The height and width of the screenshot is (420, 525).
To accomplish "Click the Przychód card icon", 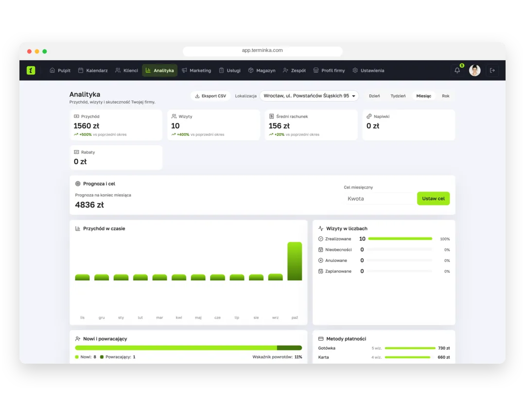I will [x=76, y=117].
